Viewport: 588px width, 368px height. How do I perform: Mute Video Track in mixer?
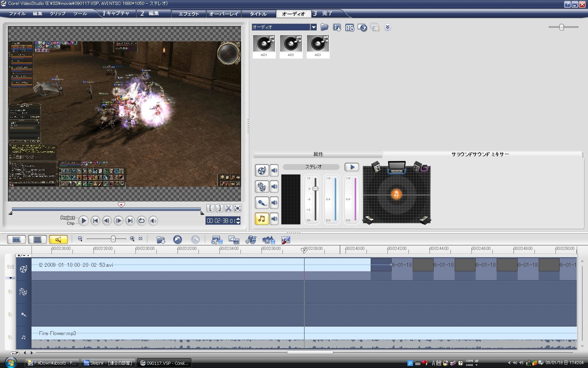click(274, 170)
